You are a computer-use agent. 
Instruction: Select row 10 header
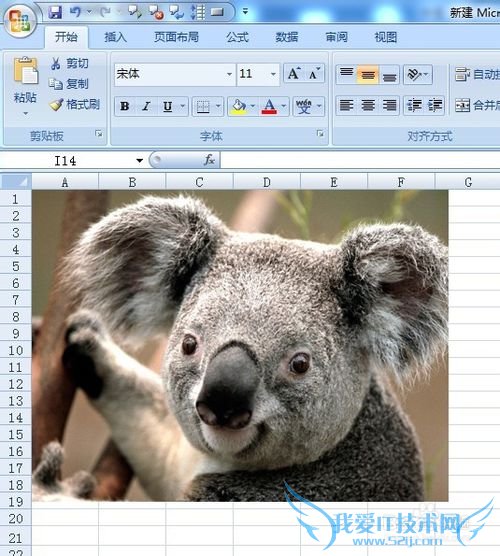point(16,350)
